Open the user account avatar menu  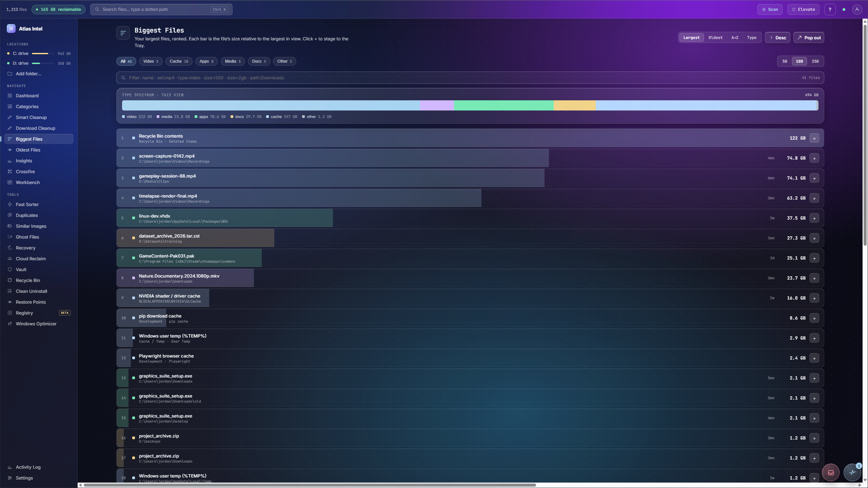point(857,9)
